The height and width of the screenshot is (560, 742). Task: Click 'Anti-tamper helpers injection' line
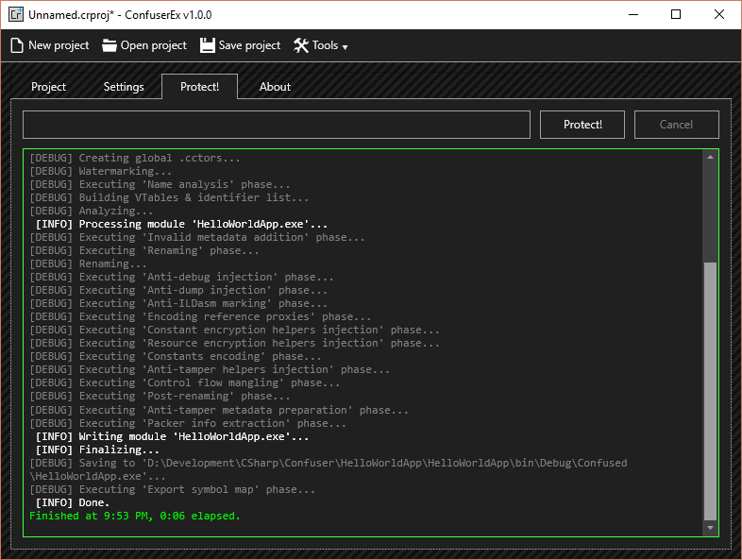[x=210, y=369]
